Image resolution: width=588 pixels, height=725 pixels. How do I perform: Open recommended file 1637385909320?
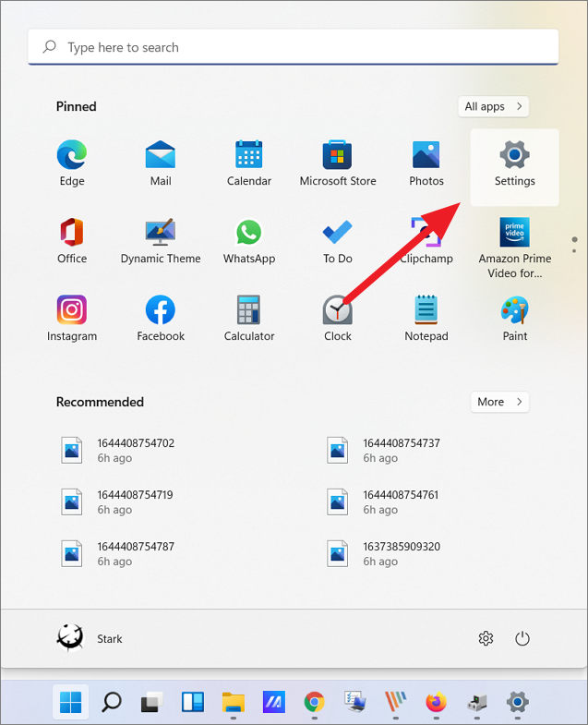(384, 554)
